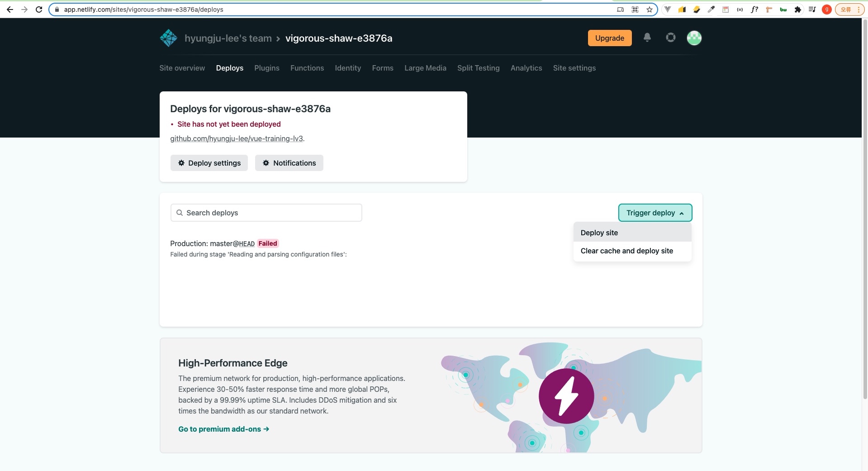This screenshot has width=868, height=471.
Task: Click the support lifebuoy icon
Action: pyautogui.click(x=670, y=38)
